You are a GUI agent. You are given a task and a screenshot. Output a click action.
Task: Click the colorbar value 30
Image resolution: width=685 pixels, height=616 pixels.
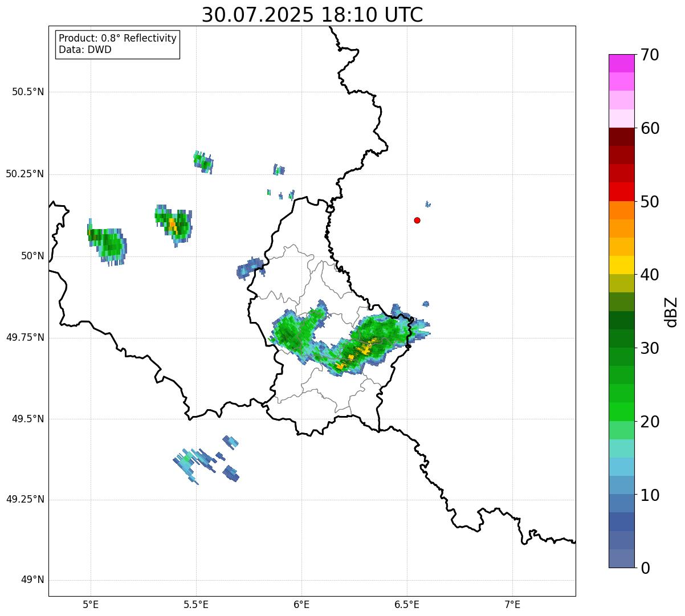[x=650, y=348]
